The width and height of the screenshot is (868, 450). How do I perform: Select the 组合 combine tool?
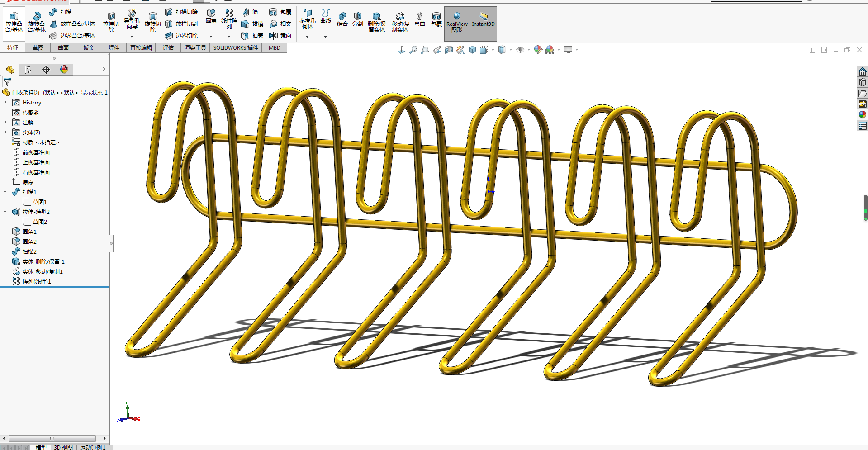[342, 19]
